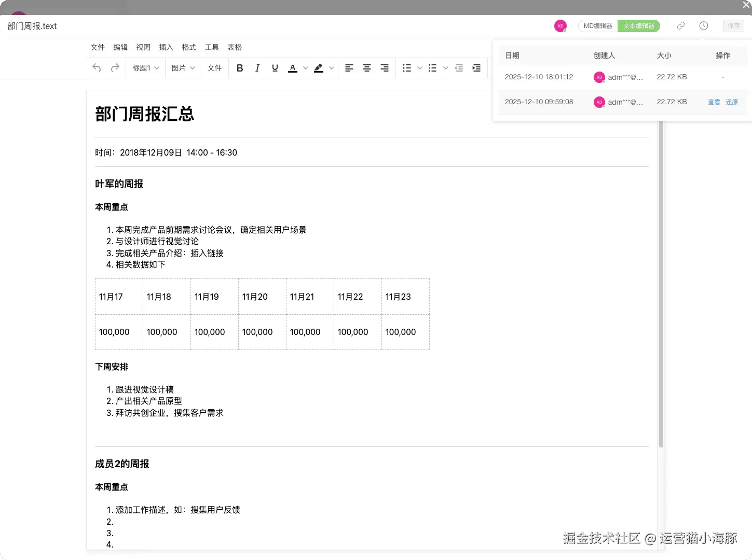Open the 视图 menu
This screenshot has width=752, height=560.
[x=143, y=47]
